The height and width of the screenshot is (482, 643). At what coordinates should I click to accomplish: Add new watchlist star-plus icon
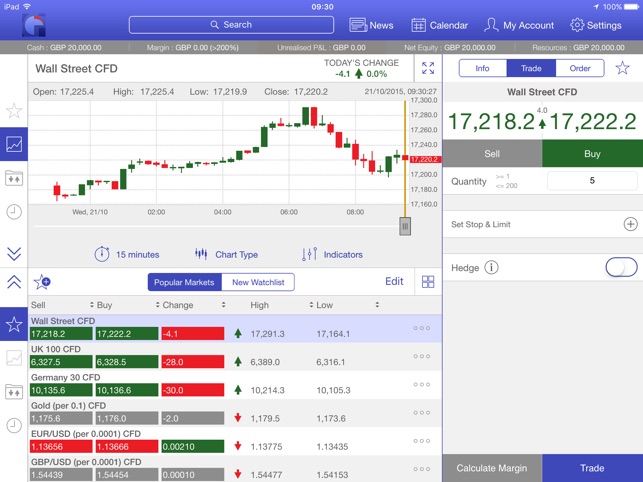42,282
